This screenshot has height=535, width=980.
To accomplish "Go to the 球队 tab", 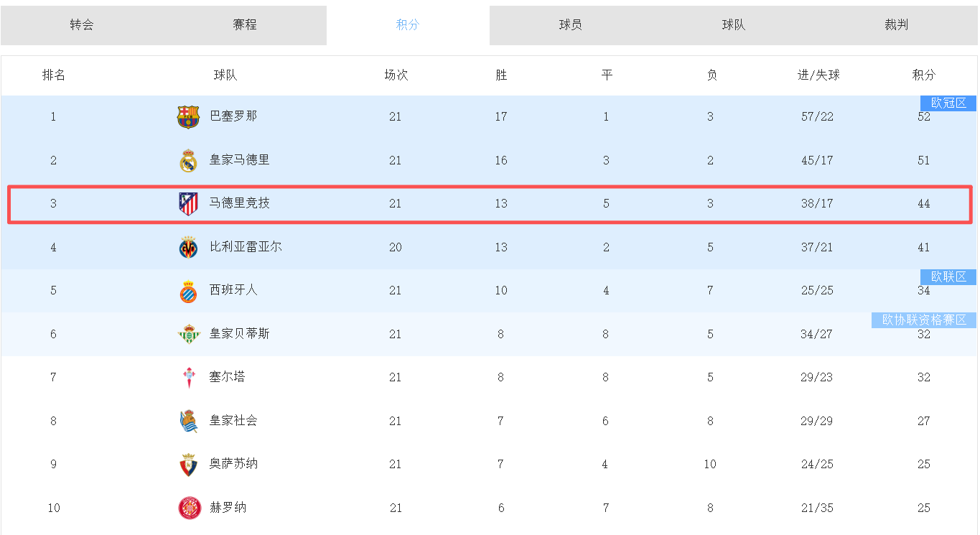I will pos(734,25).
